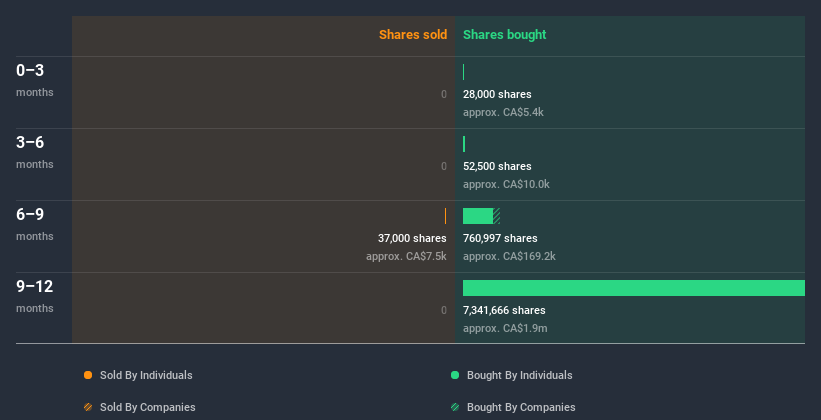The image size is (821, 420).
Task: Click the striped Sold By Companies legend icon
Action: click(x=88, y=407)
